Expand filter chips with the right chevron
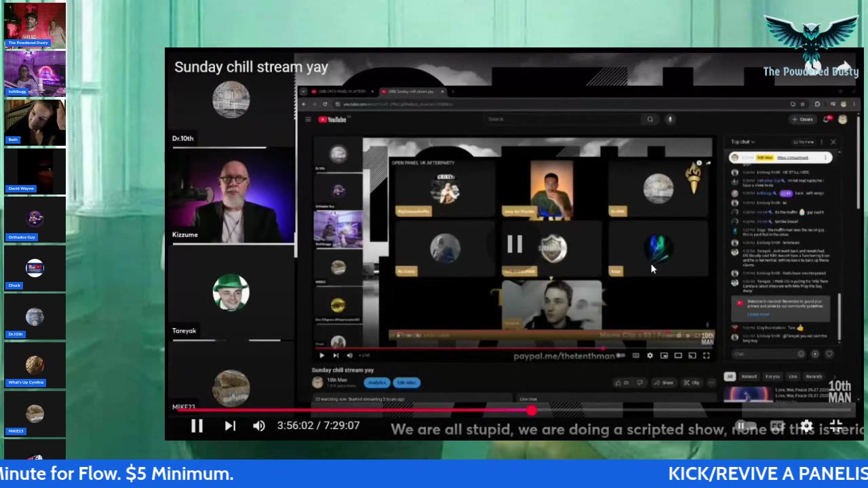The image size is (868, 488). tap(834, 376)
